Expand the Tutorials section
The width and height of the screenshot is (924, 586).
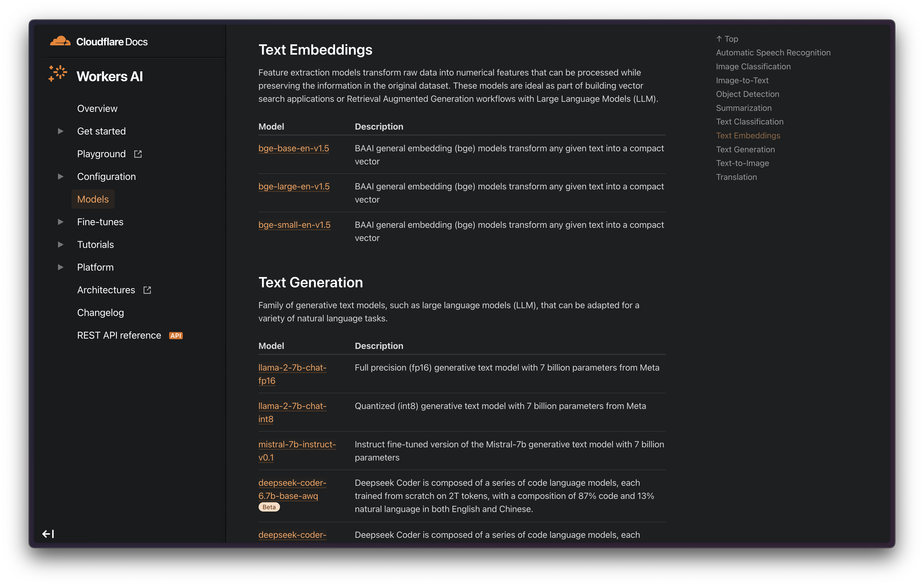(61, 245)
